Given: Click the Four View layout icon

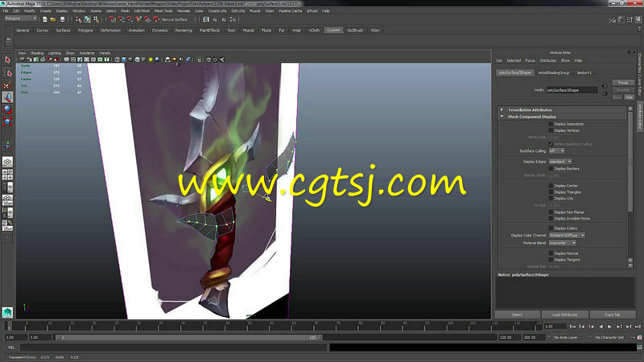Looking at the screenshot, I should pyautogui.click(x=7, y=175).
